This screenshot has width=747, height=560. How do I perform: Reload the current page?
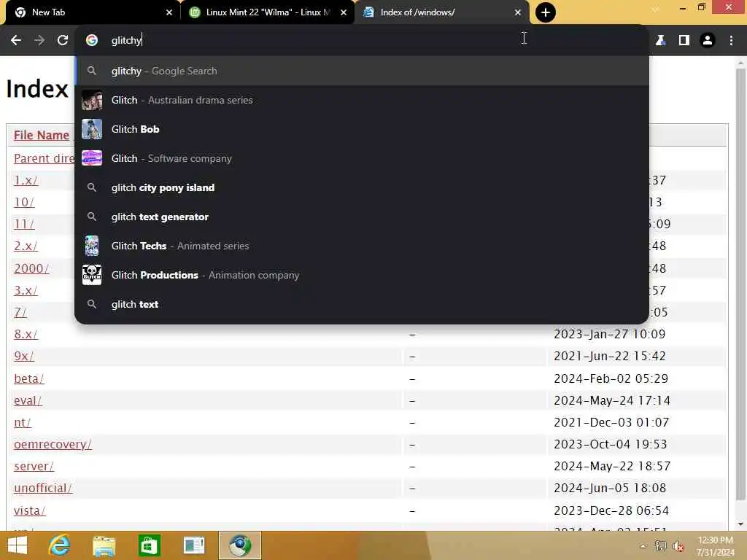click(x=63, y=41)
